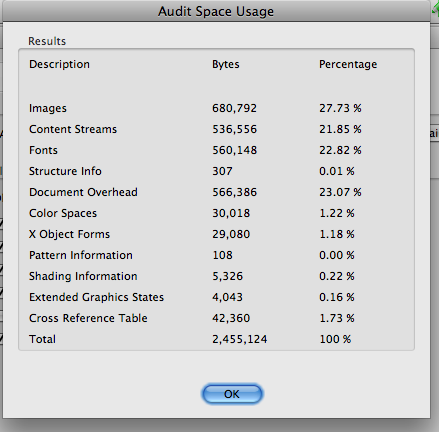This screenshot has width=439, height=432.
Task: Click the Fonts row label
Action: [43, 150]
